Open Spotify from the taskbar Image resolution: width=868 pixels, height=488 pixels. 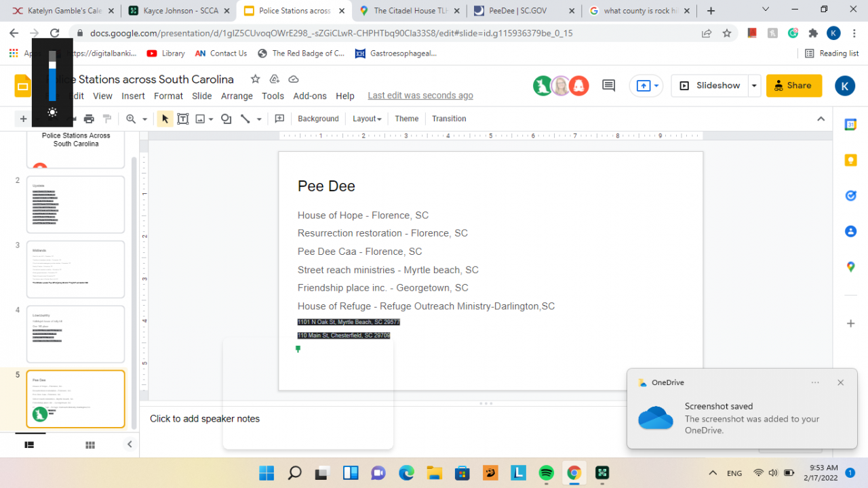546,473
